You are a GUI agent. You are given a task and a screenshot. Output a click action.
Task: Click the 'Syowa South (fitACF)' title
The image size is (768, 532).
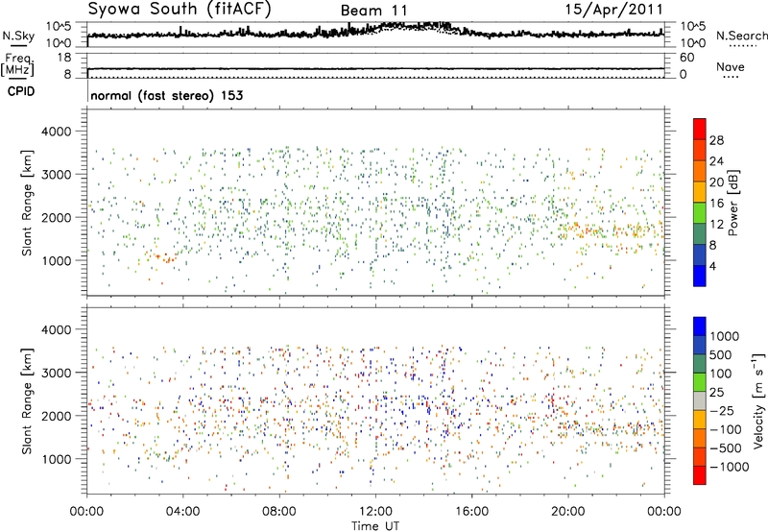click(x=180, y=9)
